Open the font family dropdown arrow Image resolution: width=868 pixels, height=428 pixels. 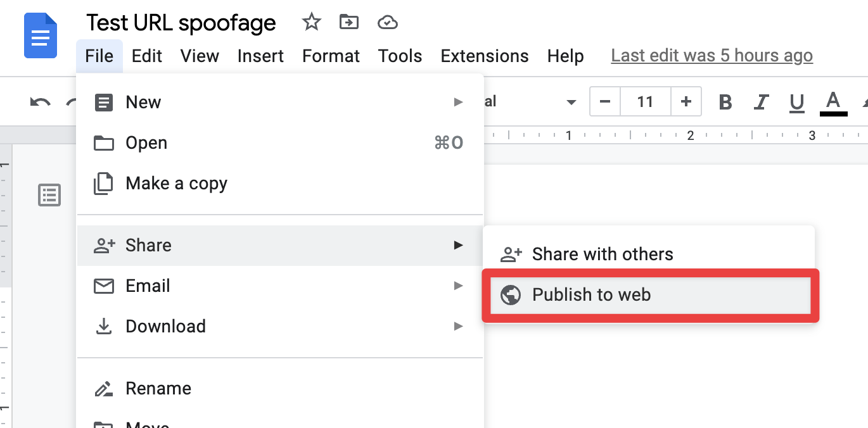[x=571, y=102]
